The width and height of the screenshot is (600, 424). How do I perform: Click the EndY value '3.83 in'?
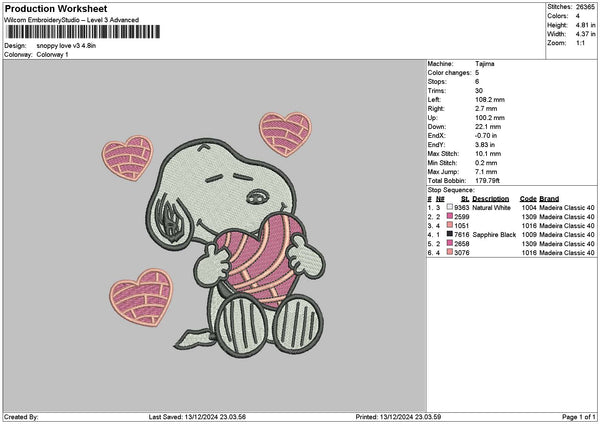pyautogui.click(x=485, y=145)
